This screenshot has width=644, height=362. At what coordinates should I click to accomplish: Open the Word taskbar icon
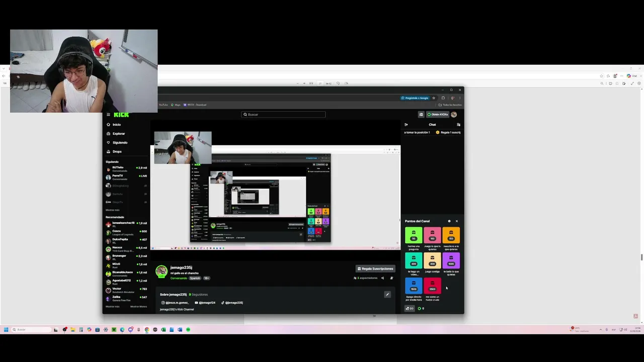[x=180, y=330]
